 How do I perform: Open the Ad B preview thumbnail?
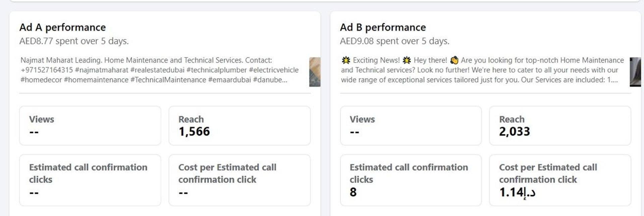(x=635, y=72)
